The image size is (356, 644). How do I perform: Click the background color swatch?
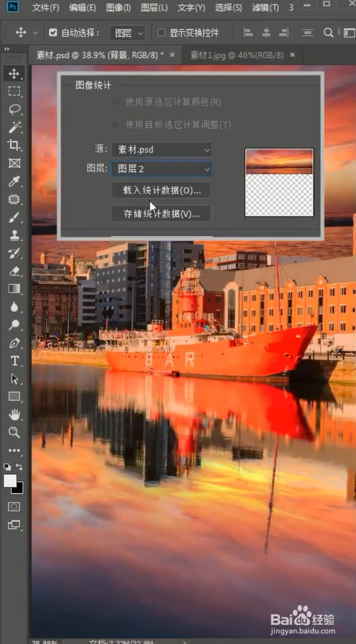18,489
